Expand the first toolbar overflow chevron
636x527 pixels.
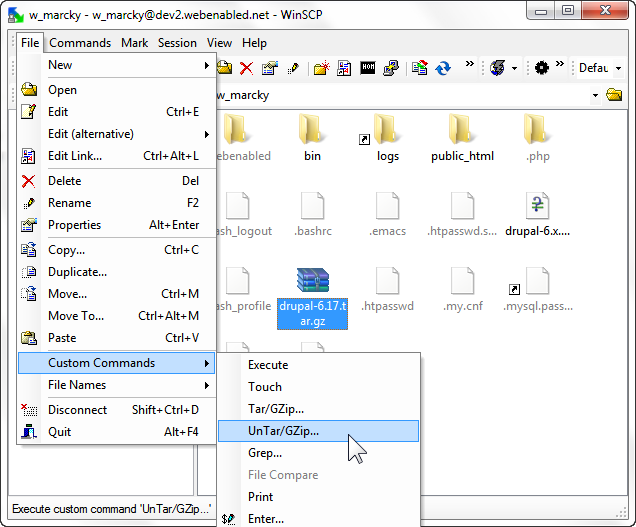[470, 64]
